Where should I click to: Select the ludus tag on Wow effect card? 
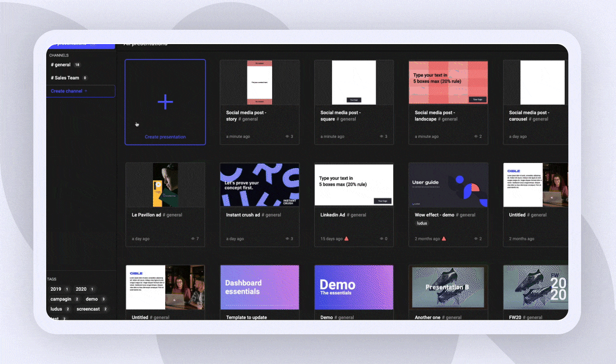click(422, 223)
